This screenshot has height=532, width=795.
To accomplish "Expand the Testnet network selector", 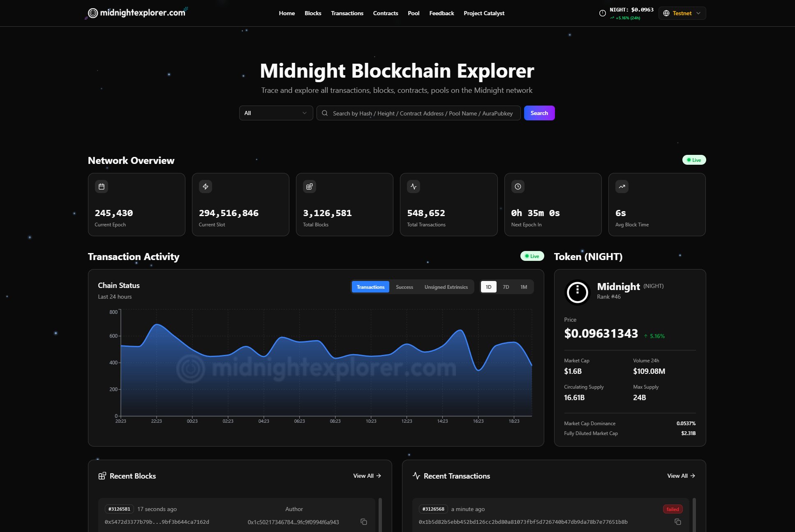I will tap(682, 13).
